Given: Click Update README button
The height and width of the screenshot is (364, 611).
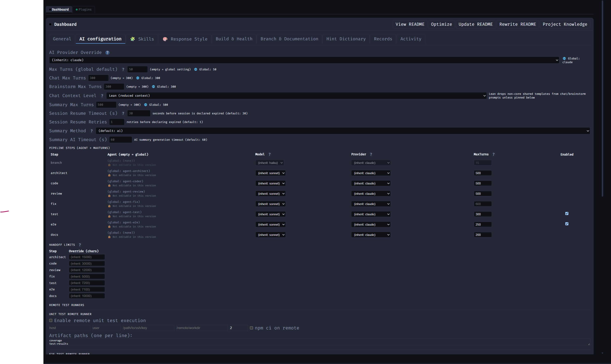Looking at the screenshot, I should pos(475,24).
